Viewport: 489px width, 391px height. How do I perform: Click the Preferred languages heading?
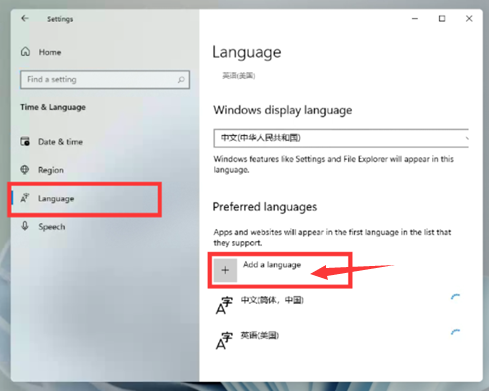pyautogui.click(x=265, y=207)
